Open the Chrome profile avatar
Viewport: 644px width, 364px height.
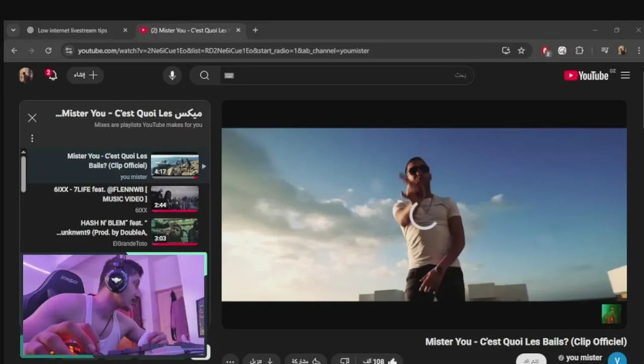coord(622,51)
